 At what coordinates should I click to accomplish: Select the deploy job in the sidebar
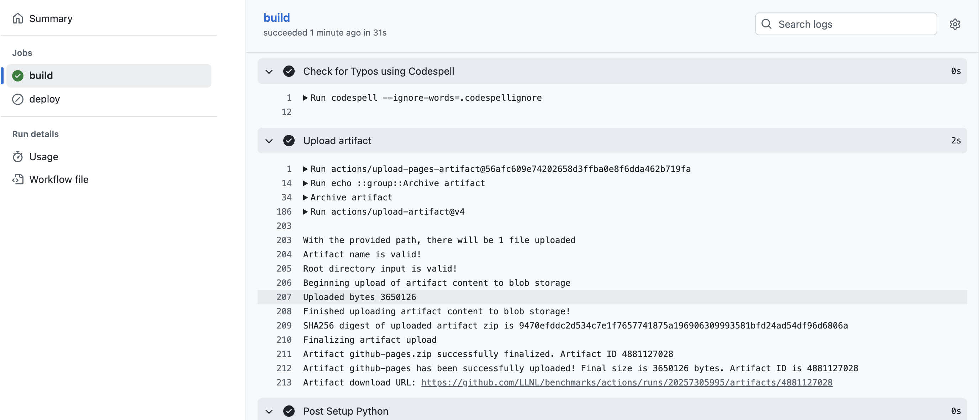[44, 99]
